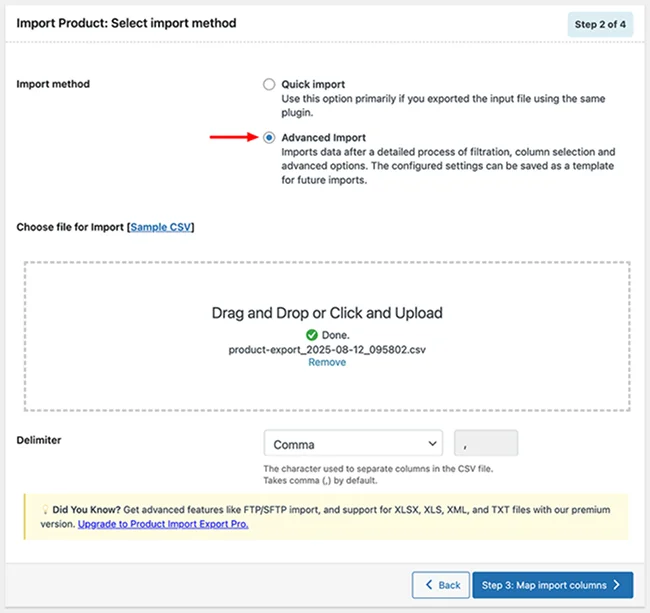Click the green Done checkmark icon

299,334
